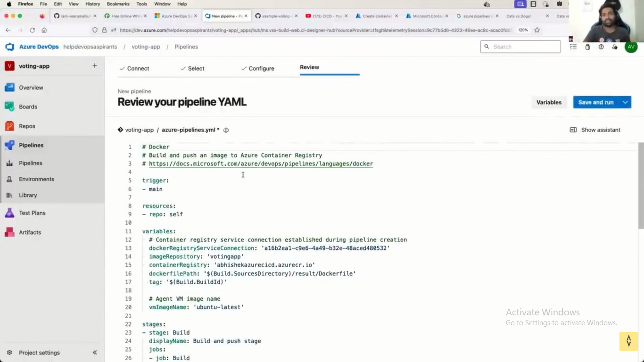This screenshot has height=362, width=644.
Task: Open the Marketplace shopping bag icon
Action: (587, 47)
